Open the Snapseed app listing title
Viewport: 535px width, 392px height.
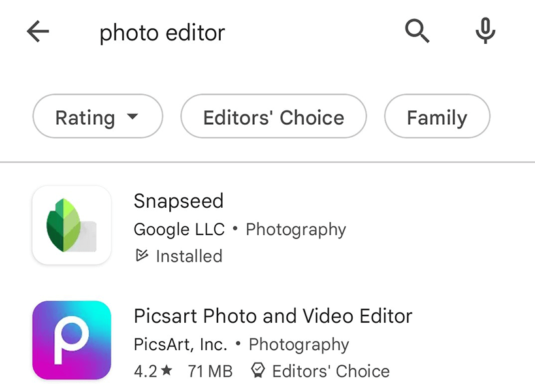tap(178, 201)
